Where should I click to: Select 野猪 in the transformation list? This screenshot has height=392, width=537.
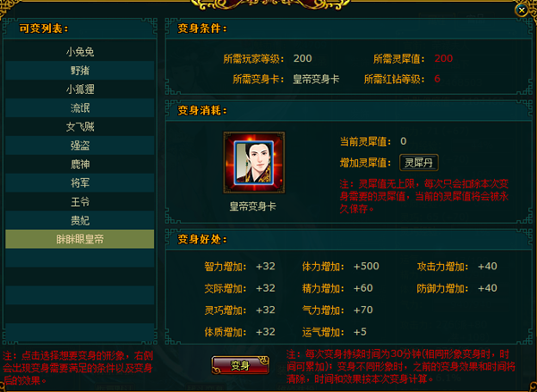[x=80, y=71]
